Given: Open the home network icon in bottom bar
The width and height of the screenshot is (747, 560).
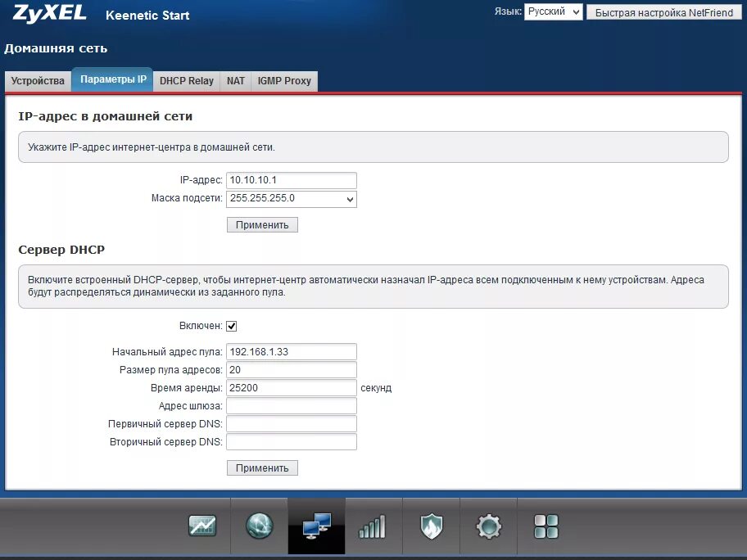Looking at the screenshot, I should click(x=316, y=526).
